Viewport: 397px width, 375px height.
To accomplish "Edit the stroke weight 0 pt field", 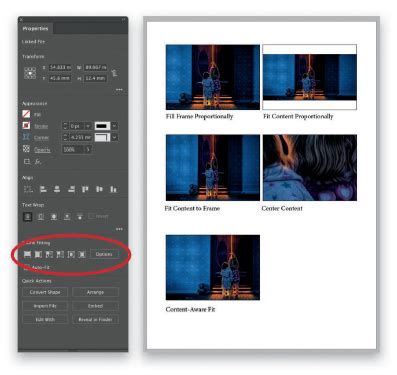I will (76, 126).
